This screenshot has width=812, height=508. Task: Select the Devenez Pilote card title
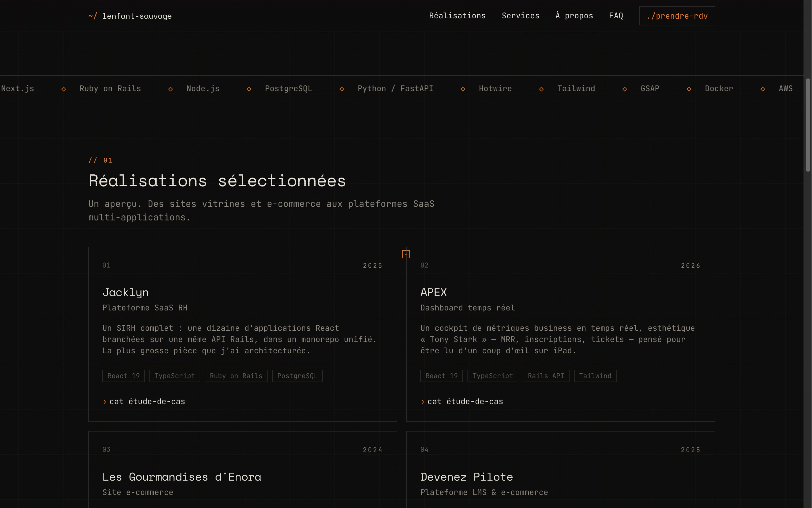[467, 477]
